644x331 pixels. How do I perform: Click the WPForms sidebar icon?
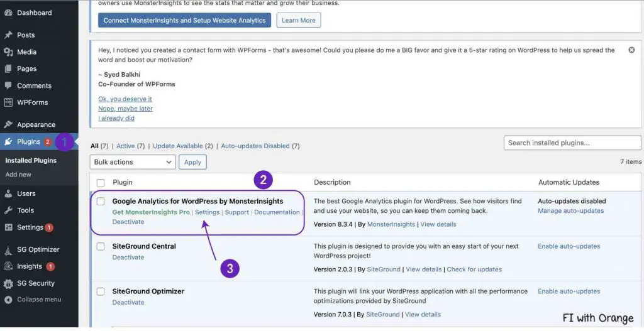(x=8, y=102)
